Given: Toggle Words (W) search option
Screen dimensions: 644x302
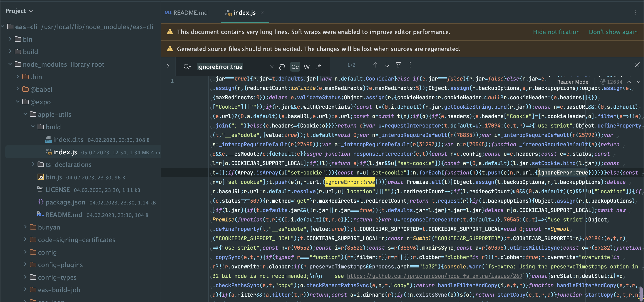Looking at the screenshot, I should point(307,67).
